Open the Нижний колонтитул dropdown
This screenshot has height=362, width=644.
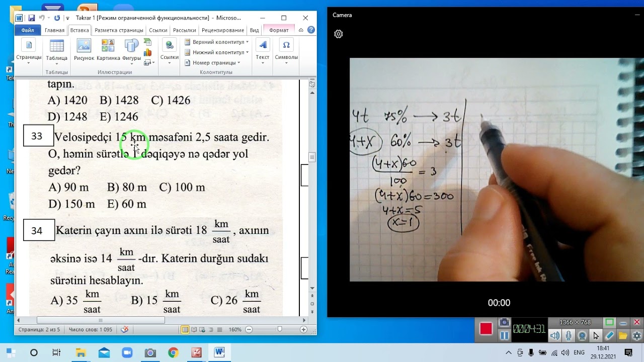pyautogui.click(x=217, y=52)
